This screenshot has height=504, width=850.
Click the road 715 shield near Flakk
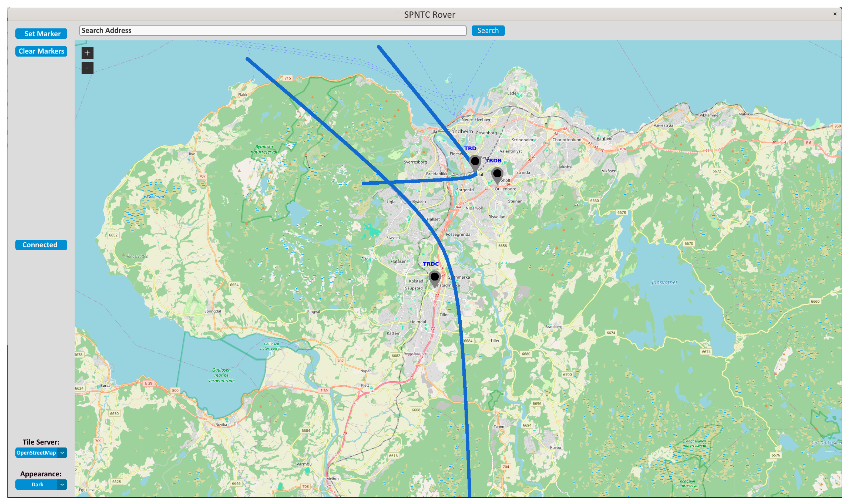coord(288,78)
